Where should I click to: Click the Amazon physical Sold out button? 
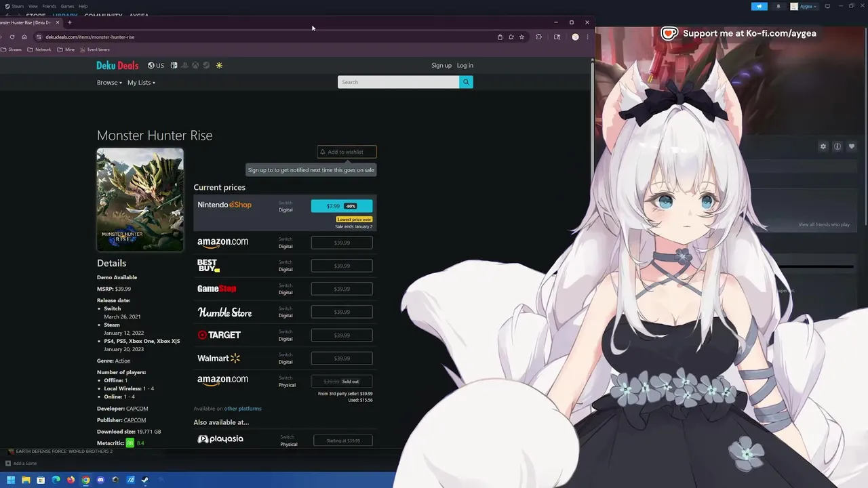click(x=342, y=381)
